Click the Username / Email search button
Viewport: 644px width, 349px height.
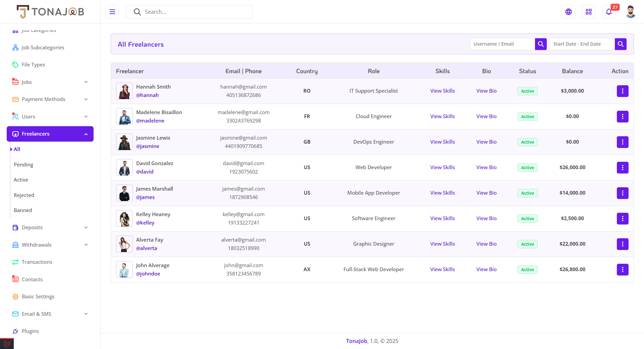point(541,44)
